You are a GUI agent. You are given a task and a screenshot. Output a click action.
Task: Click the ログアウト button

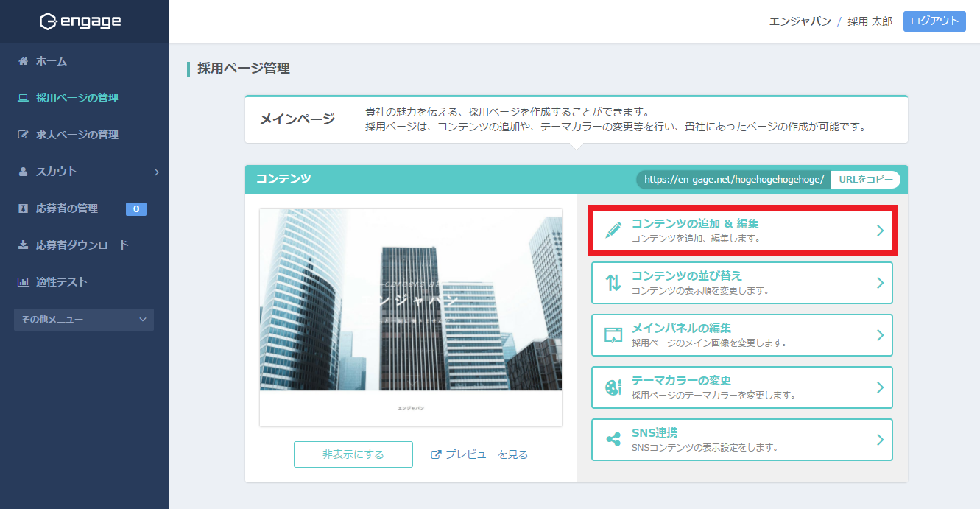tap(934, 21)
